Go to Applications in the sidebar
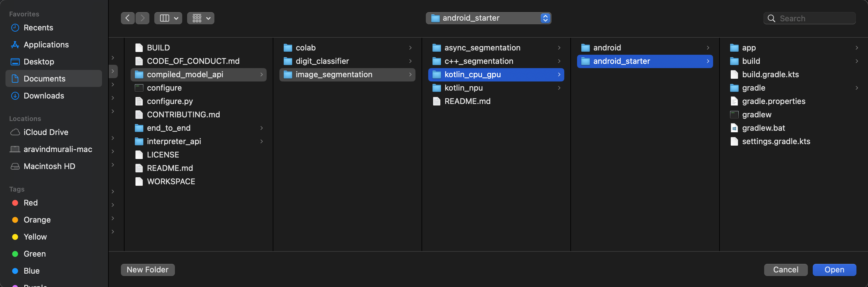Screen dimensions: 868x287 tap(46, 44)
